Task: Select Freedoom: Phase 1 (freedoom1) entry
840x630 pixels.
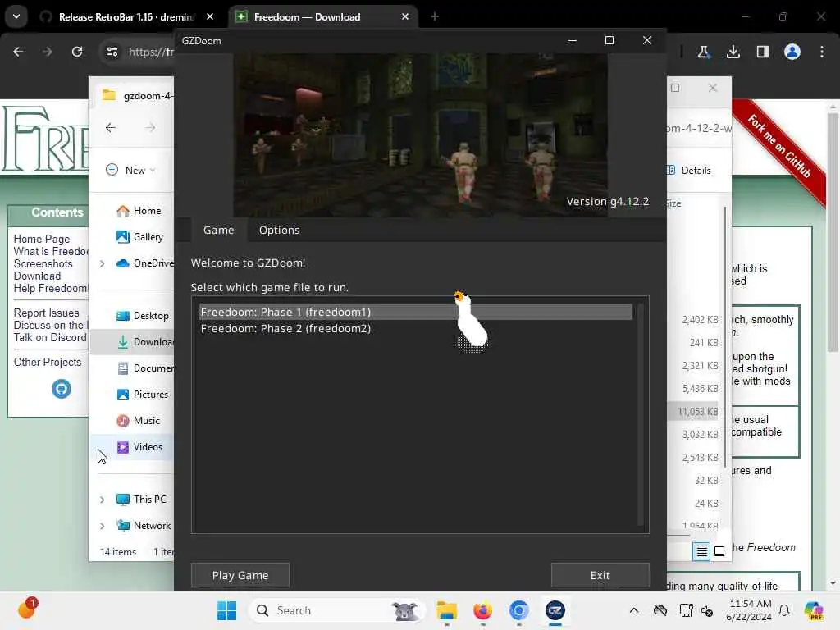Action: tap(416, 312)
